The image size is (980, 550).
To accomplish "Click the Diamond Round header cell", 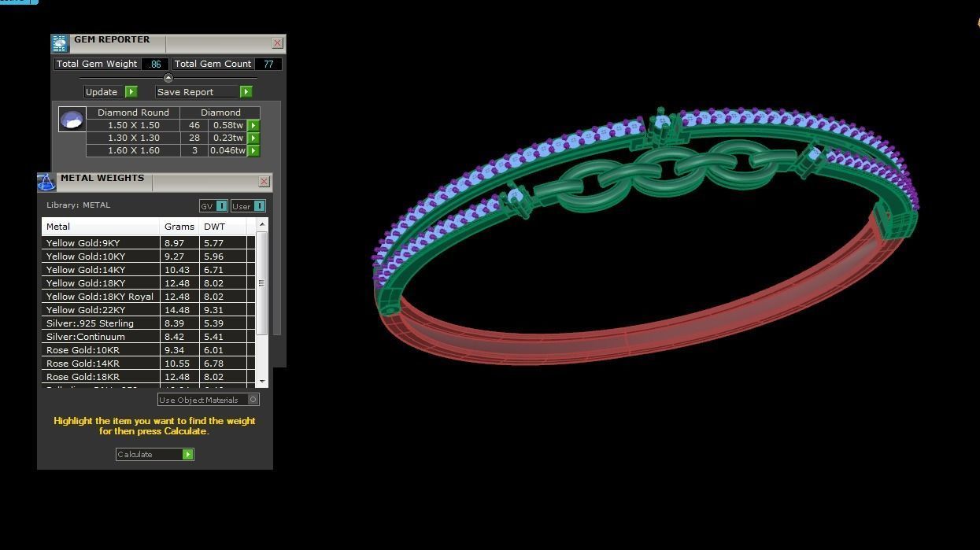I will click(133, 113).
